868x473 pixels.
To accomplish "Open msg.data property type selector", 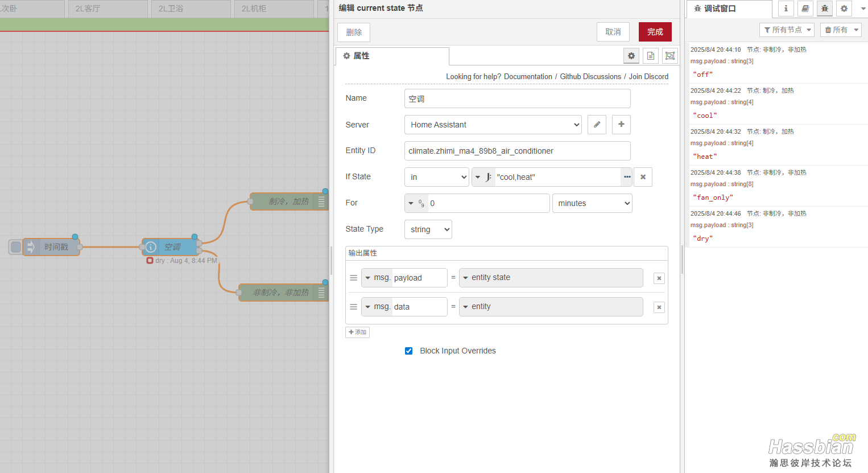I will (x=377, y=307).
